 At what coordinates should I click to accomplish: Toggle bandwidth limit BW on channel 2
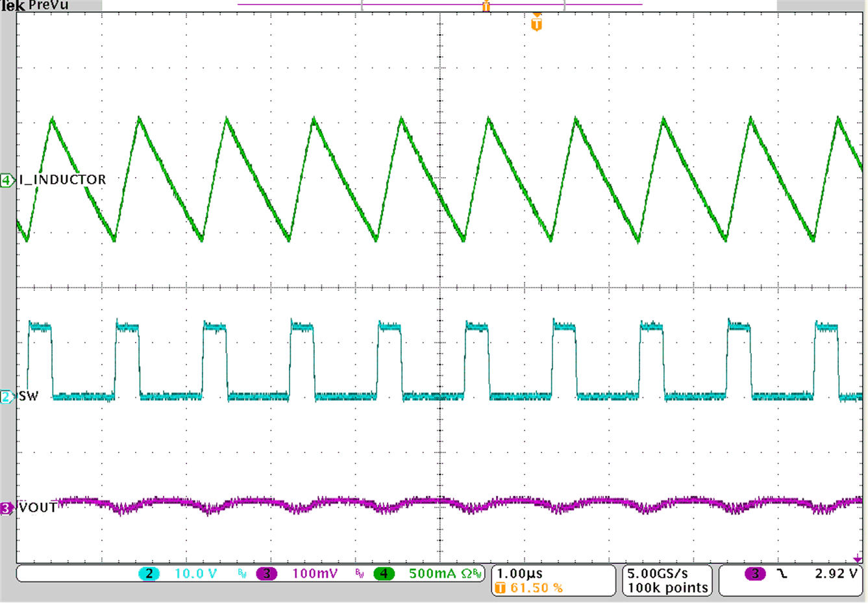tap(241, 574)
